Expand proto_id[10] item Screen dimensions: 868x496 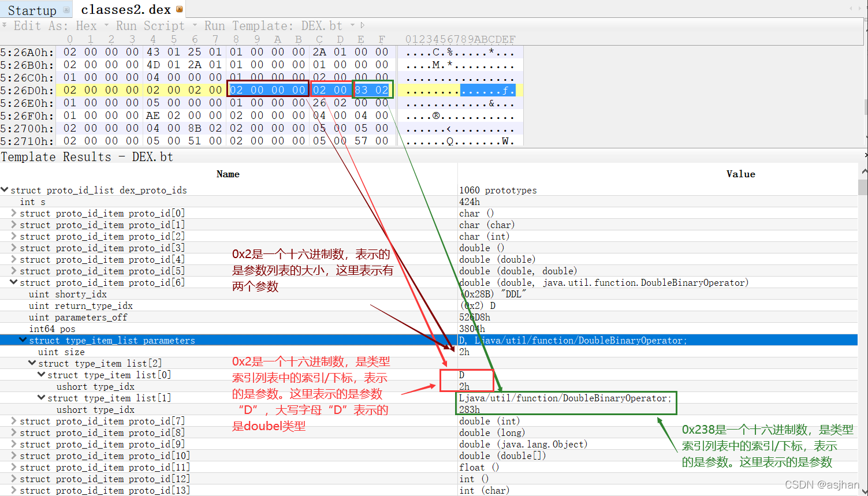(14, 456)
